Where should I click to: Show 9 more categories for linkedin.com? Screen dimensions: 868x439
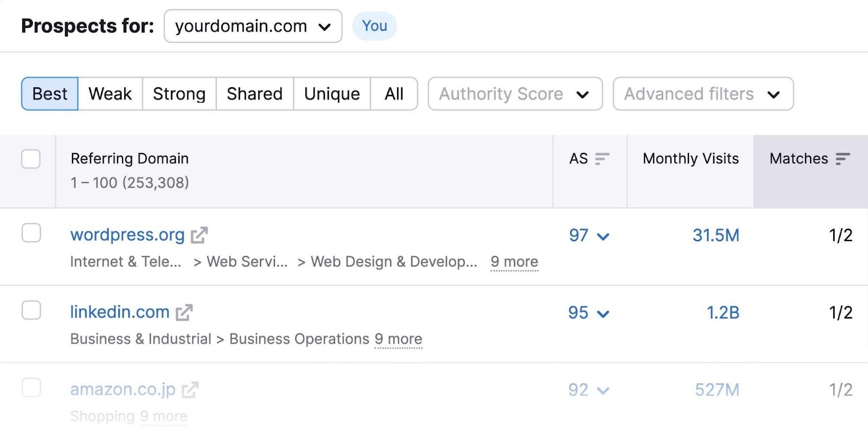point(398,339)
